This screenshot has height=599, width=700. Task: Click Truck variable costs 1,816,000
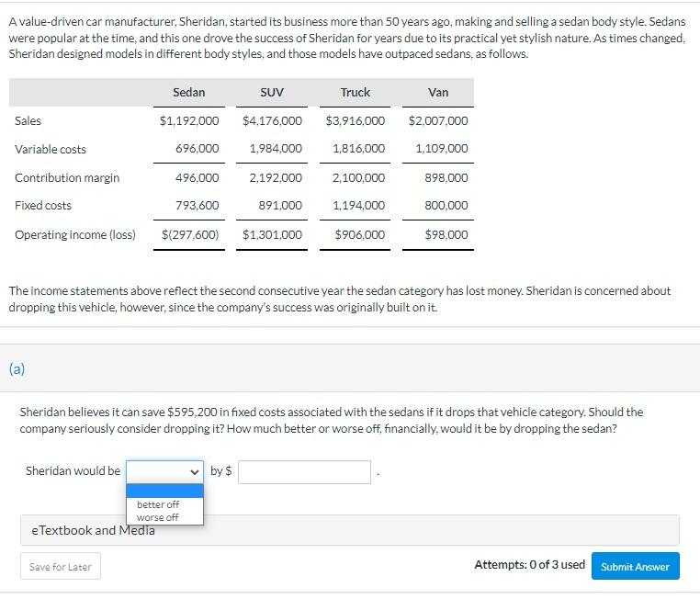359,148
